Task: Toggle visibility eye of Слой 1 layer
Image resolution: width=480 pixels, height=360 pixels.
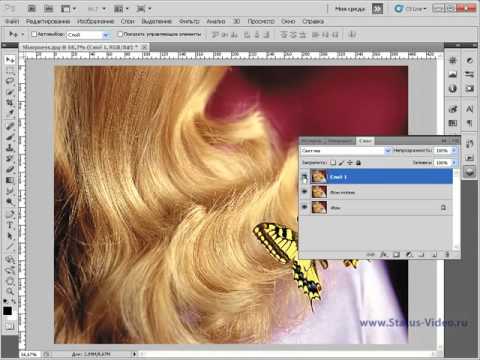Action: click(305, 177)
